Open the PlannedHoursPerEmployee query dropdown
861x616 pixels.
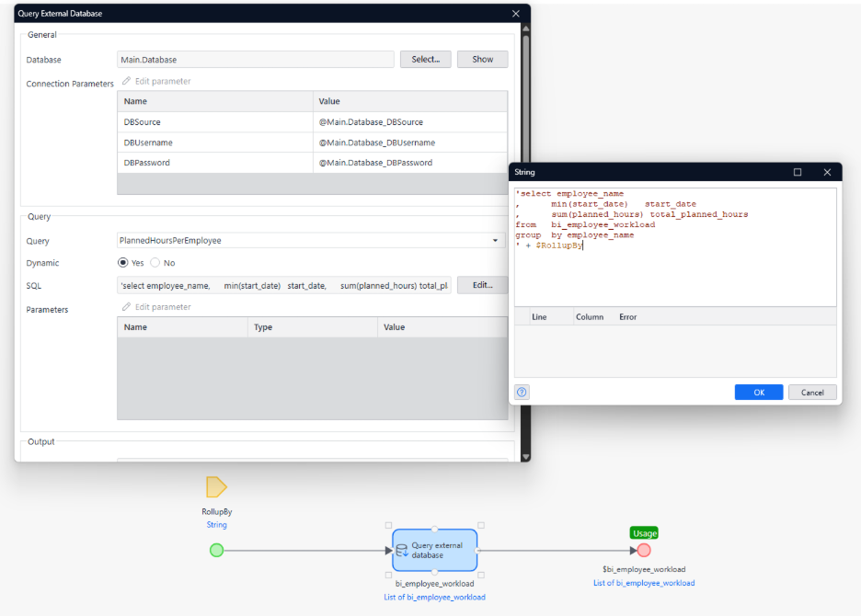pyautogui.click(x=497, y=241)
